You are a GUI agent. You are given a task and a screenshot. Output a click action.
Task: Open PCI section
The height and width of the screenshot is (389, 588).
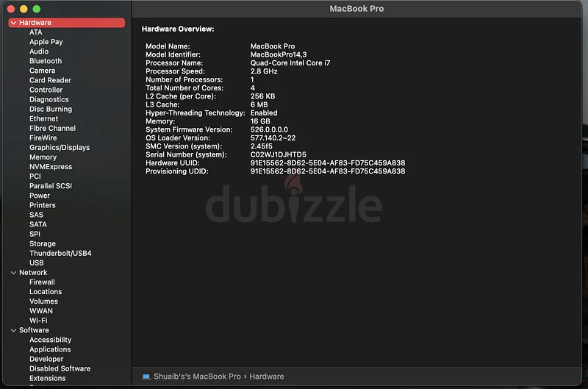pyautogui.click(x=35, y=176)
